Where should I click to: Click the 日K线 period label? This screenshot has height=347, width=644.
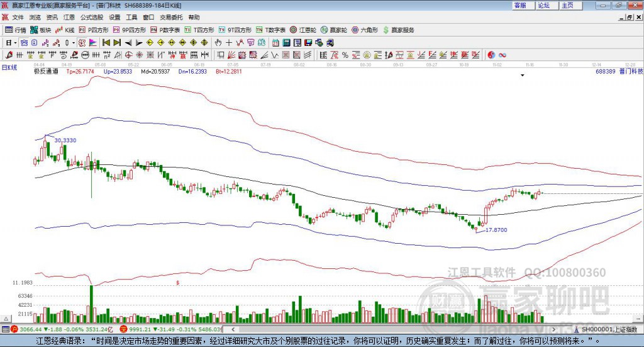pos(9,67)
